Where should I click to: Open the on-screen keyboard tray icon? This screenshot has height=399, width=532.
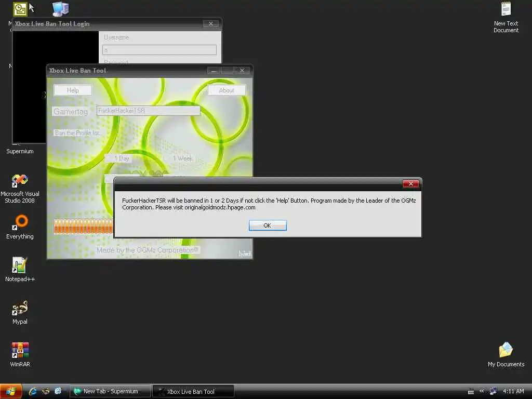pos(471,392)
